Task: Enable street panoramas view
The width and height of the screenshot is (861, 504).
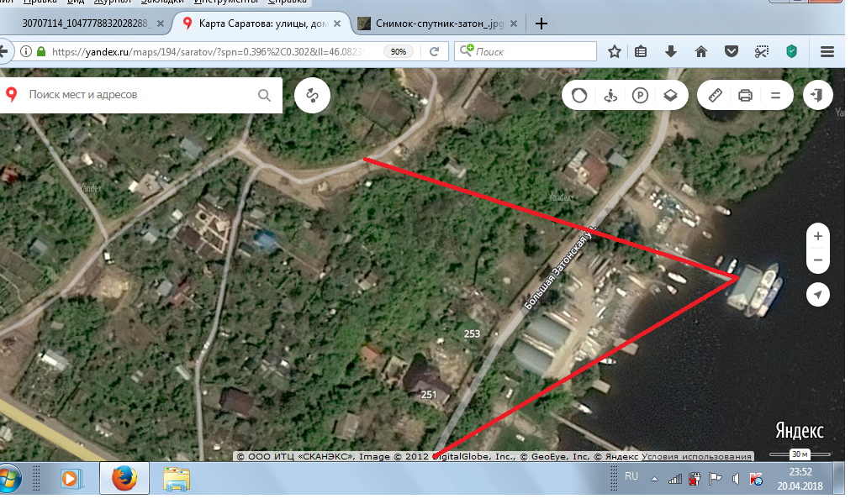Action: click(x=610, y=96)
